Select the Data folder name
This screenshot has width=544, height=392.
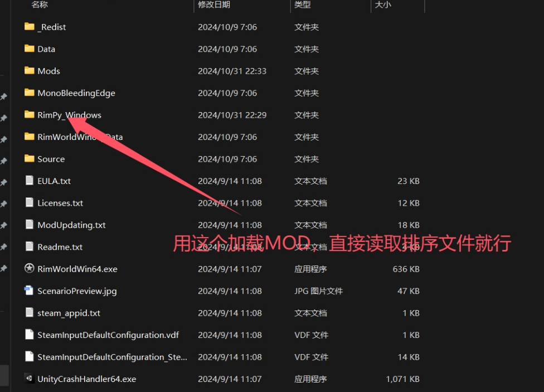[46, 49]
